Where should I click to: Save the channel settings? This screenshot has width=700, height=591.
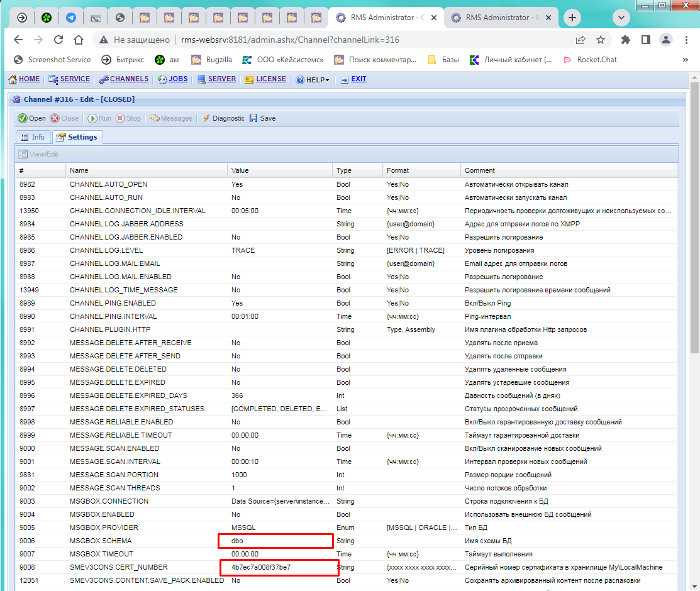click(262, 118)
